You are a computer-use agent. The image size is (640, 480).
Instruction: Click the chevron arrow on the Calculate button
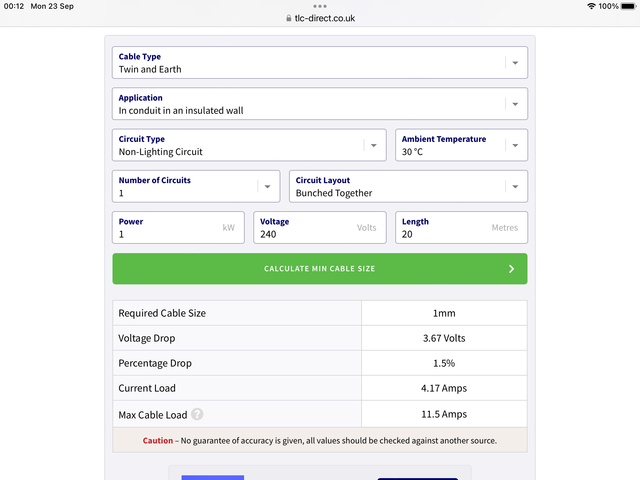click(511, 269)
